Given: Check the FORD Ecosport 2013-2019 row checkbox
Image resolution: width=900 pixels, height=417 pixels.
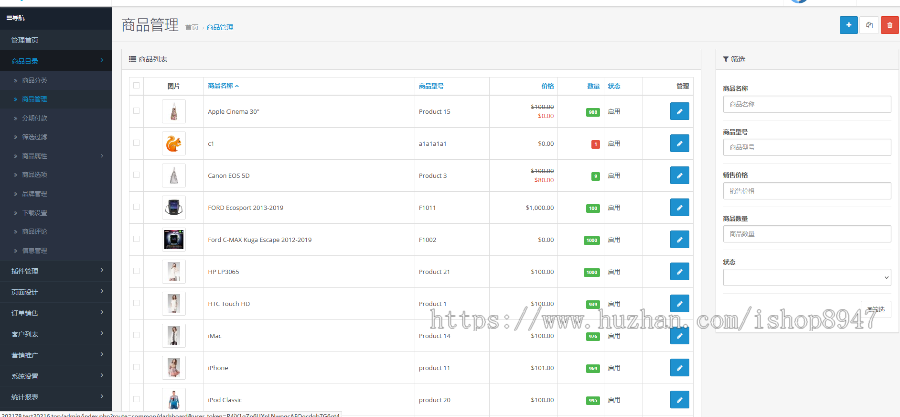Looking at the screenshot, I should 136,207.
